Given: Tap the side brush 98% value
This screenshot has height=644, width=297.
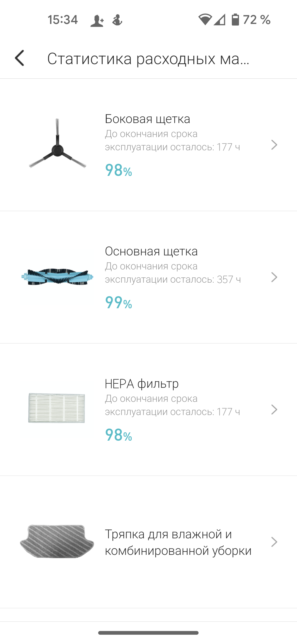Looking at the screenshot, I should click(119, 170).
